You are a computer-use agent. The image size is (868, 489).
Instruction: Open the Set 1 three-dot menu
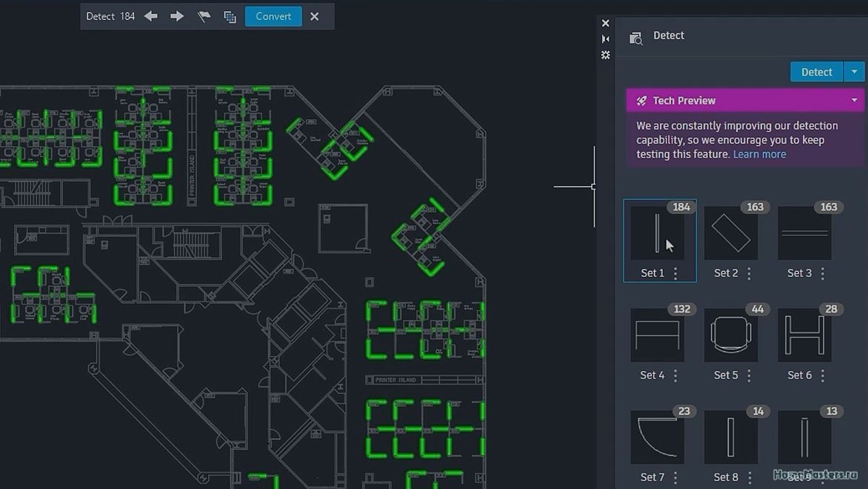[675, 273]
